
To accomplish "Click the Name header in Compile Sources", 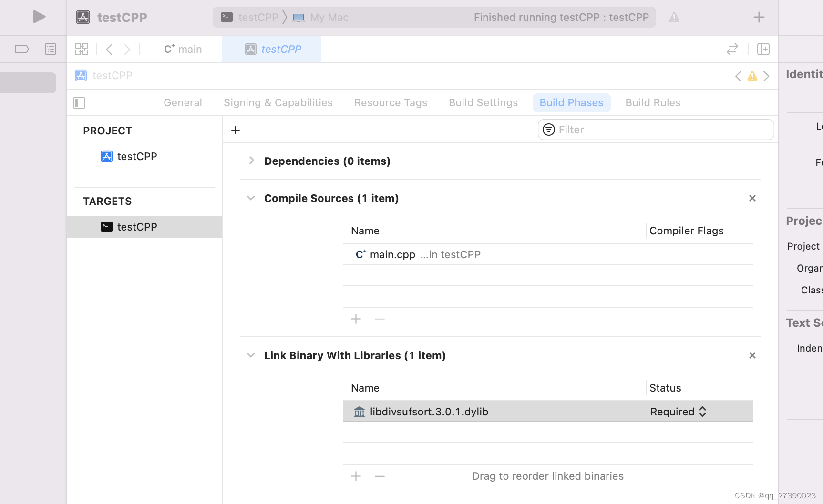I will pos(365,231).
